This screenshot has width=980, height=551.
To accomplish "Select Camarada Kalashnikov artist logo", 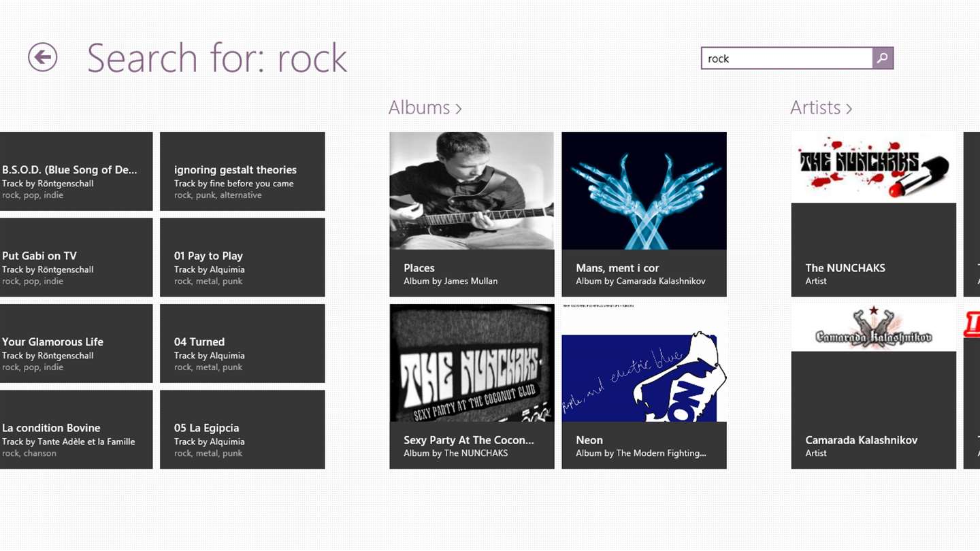I will 873,329.
